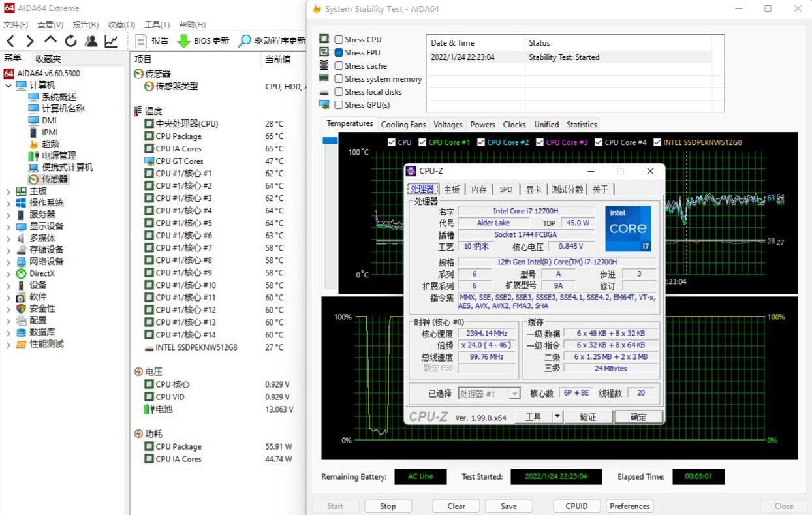Toggle the CPU Core #1 graph checkbox
The image size is (812, 515).
(422, 142)
